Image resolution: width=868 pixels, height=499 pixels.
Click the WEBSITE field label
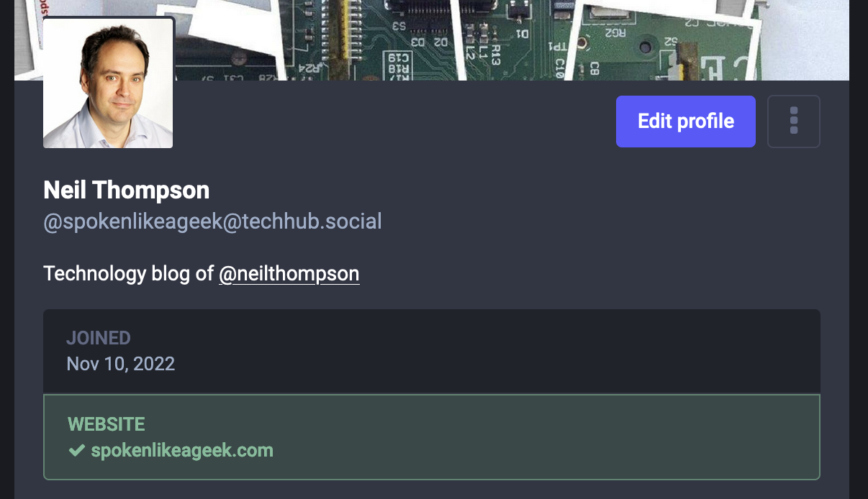click(107, 424)
